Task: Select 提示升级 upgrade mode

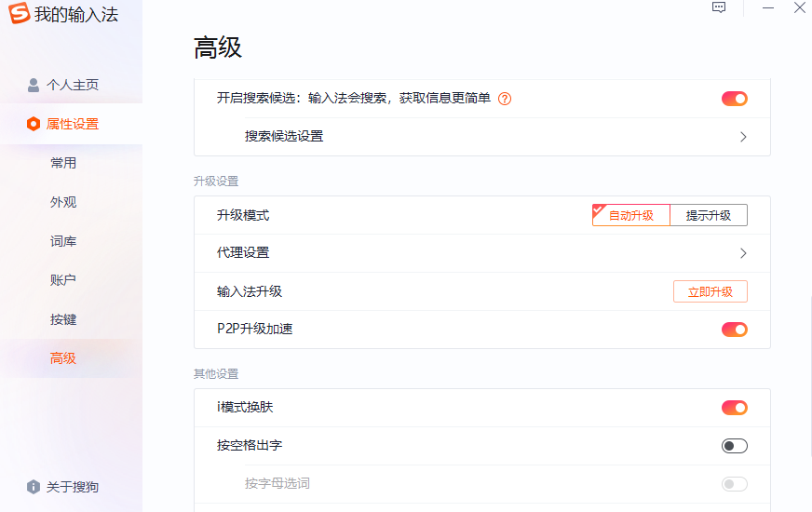Action: tap(709, 215)
